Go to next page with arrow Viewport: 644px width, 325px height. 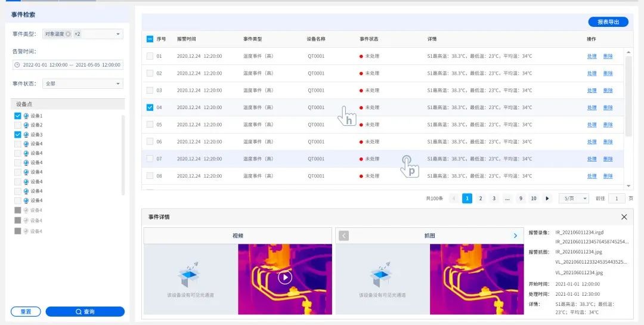pos(547,199)
